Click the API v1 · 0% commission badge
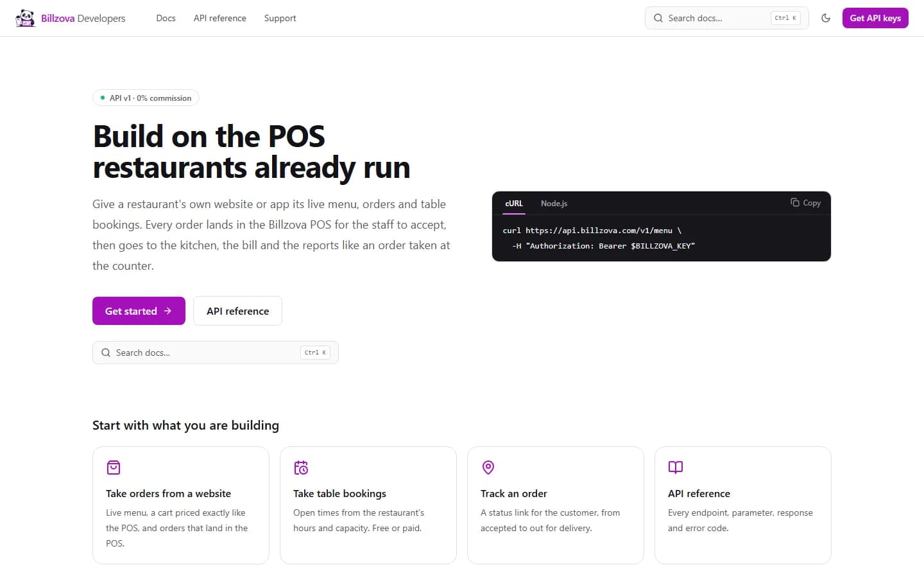This screenshot has height=578, width=924. [x=146, y=98]
